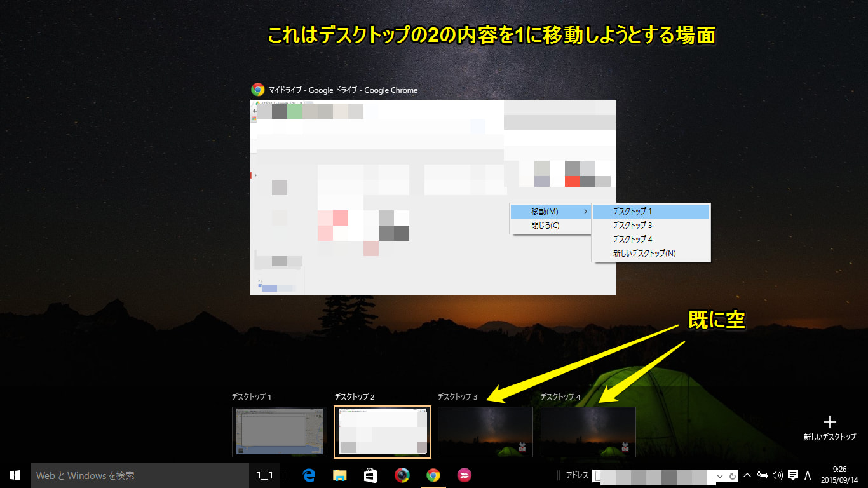Click the battery icon in system tray
This screenshot has width=868, height=488.
click(763, 475)
